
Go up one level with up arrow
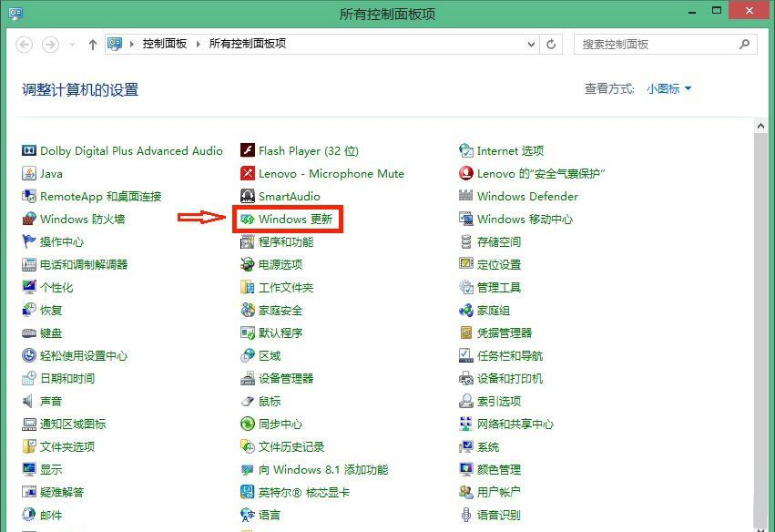(x=92, y=45)
